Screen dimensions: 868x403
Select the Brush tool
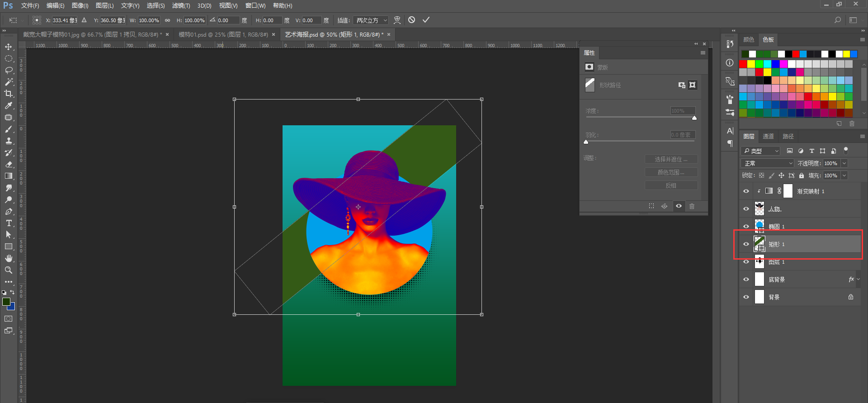9,129
